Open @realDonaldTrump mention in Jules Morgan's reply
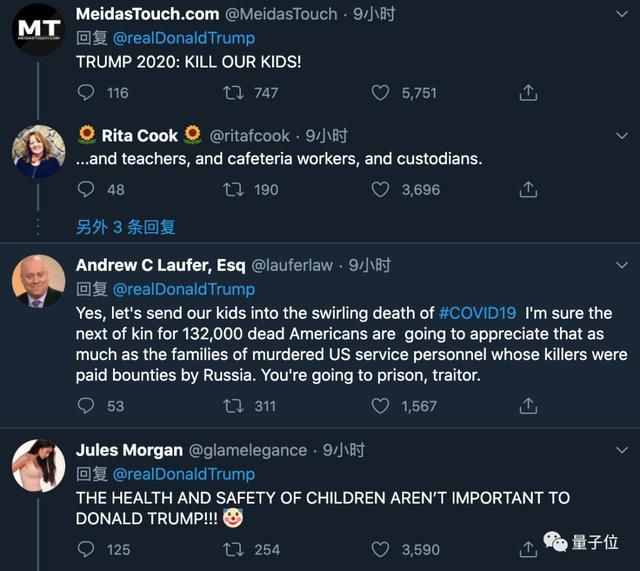The width and height of the screenshot is (640, 571). (183, 474)
